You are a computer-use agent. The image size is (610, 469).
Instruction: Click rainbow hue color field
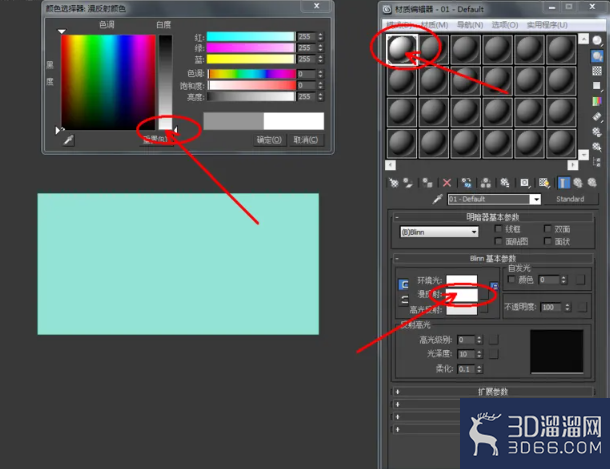coord(108,82)
